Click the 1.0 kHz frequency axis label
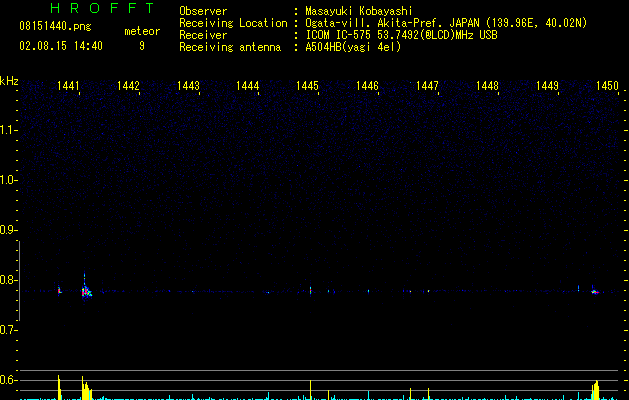The image size is (629, 400). click(8, 180)
